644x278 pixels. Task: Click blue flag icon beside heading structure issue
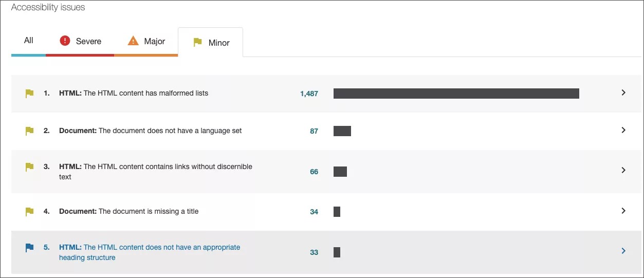coord(30,248)
